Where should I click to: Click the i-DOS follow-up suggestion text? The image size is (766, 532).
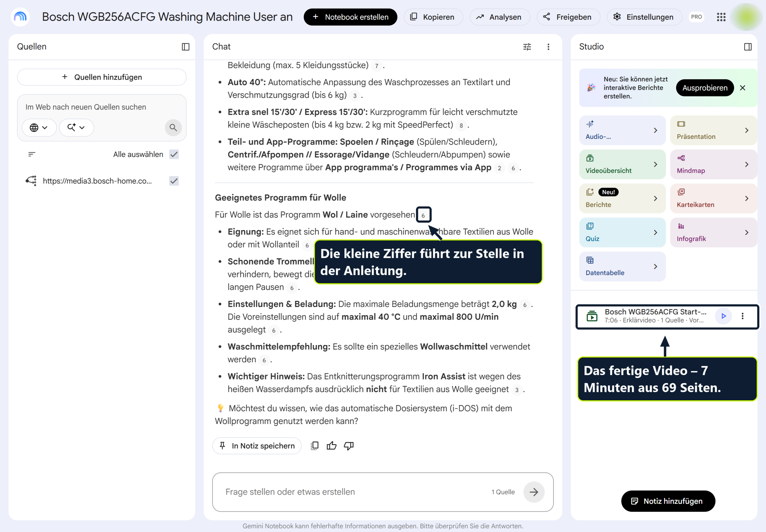point(363,414)
